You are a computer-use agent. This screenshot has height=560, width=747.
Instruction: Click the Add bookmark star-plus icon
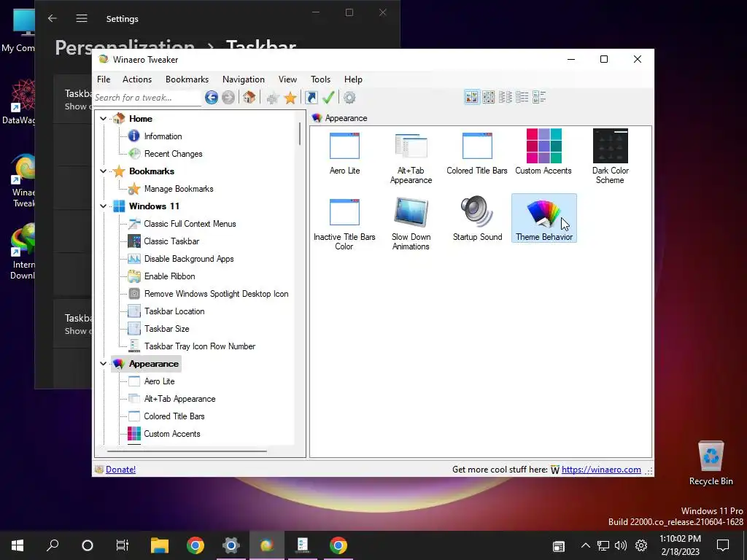coord(273,98)
